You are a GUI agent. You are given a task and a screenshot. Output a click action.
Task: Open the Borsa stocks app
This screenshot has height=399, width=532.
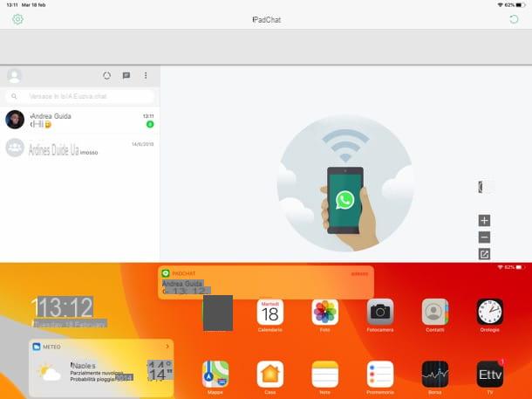pos(435,375)
